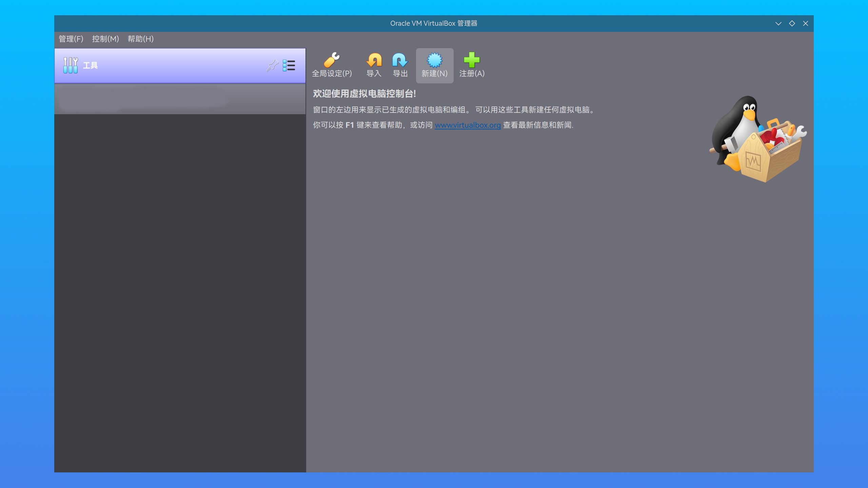
Task: Open the 控制(M) menu
Action: 105,39
